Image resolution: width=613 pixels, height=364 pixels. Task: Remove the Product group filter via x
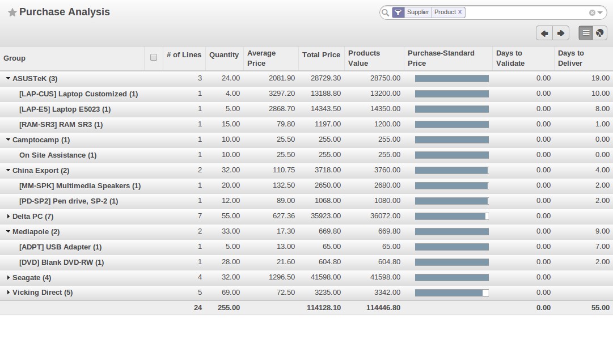point(460,12)
